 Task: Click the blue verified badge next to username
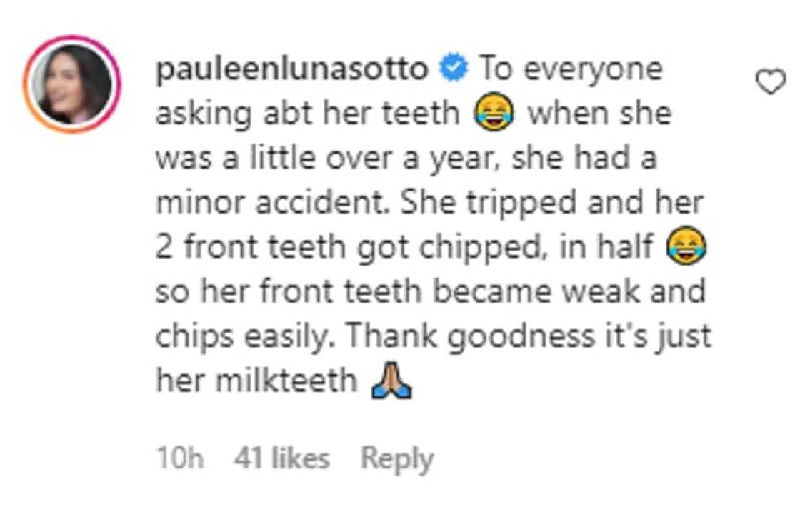point(452,67)
